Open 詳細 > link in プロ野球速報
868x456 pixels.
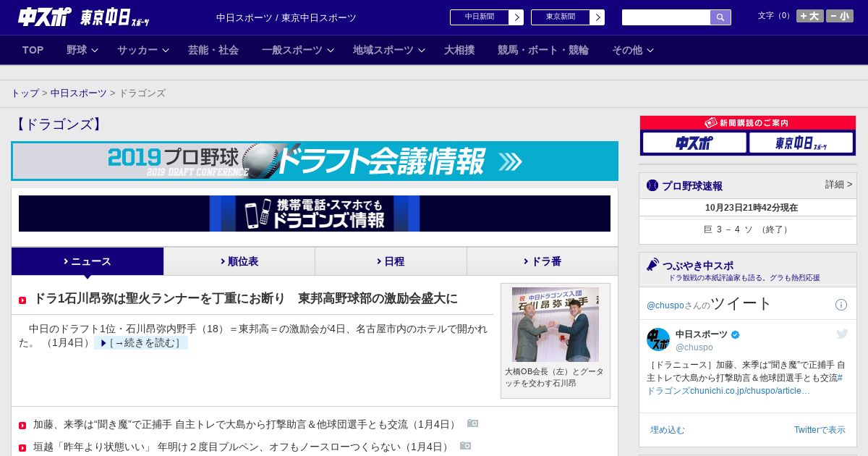[x=838, y=185]
